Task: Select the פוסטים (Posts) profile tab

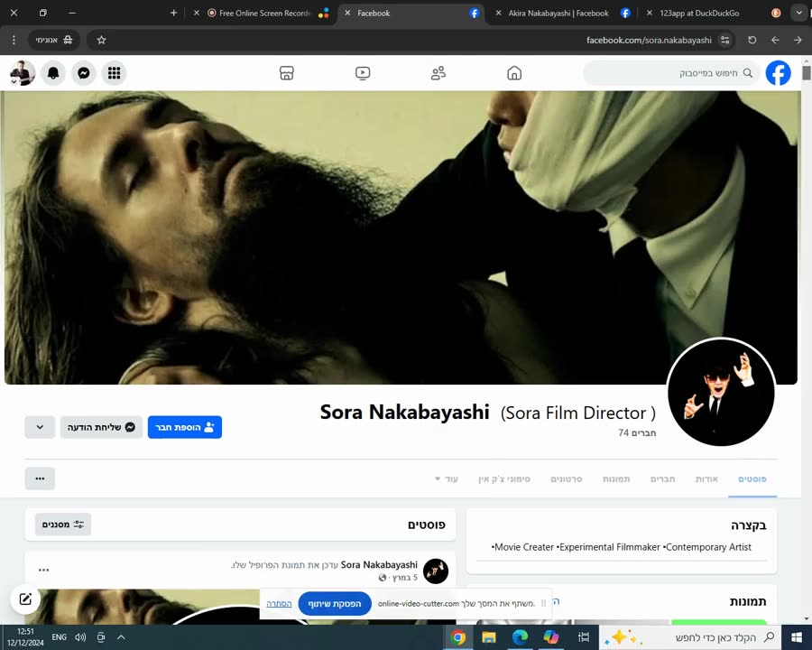Action: 752,479
